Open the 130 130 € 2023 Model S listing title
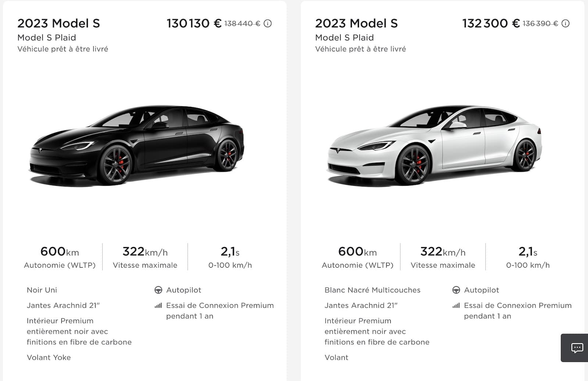 point(59,23)
